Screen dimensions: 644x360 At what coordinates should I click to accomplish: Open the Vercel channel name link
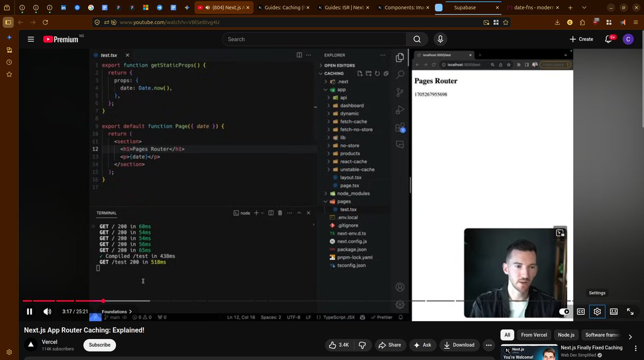49,342
